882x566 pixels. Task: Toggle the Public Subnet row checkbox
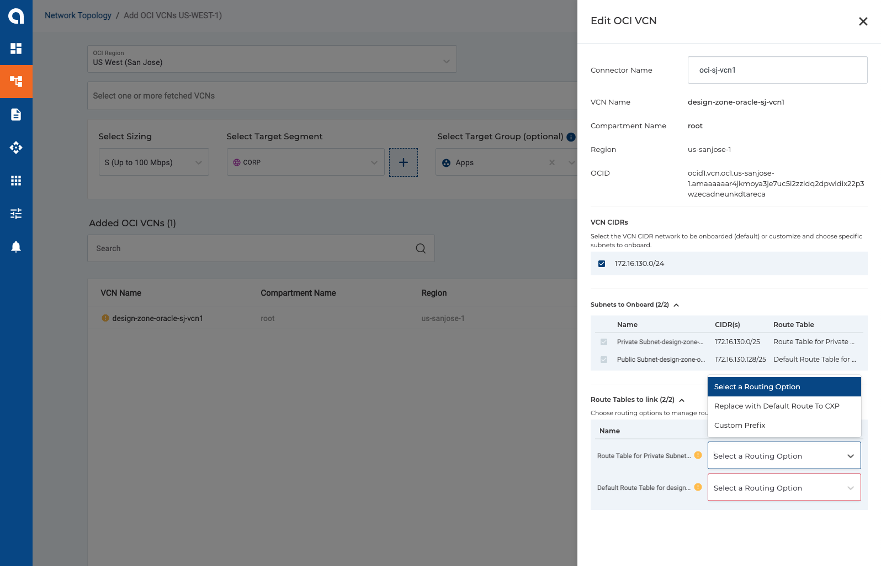[603, 359]
